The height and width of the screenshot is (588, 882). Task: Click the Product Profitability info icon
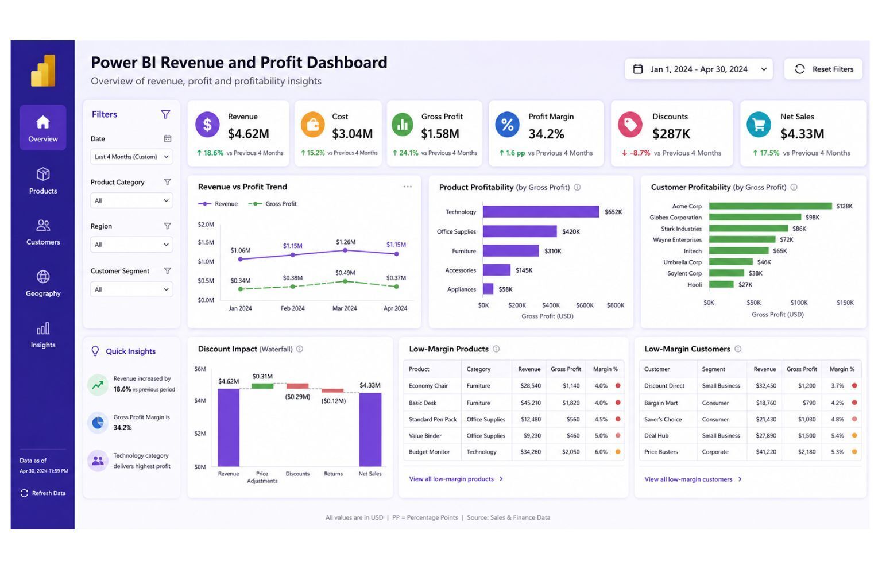click(578, 187)
